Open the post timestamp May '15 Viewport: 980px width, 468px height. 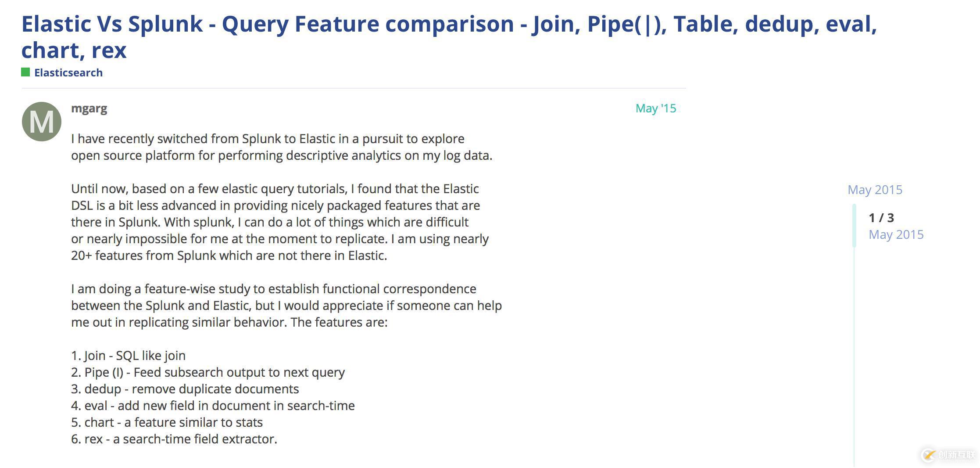656,108
